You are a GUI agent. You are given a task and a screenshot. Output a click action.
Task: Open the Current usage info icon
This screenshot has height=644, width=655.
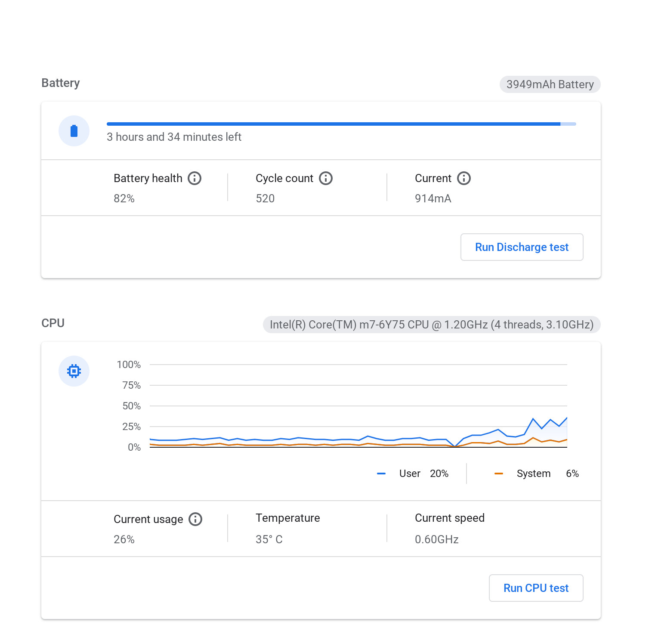[x=195, y=519]
